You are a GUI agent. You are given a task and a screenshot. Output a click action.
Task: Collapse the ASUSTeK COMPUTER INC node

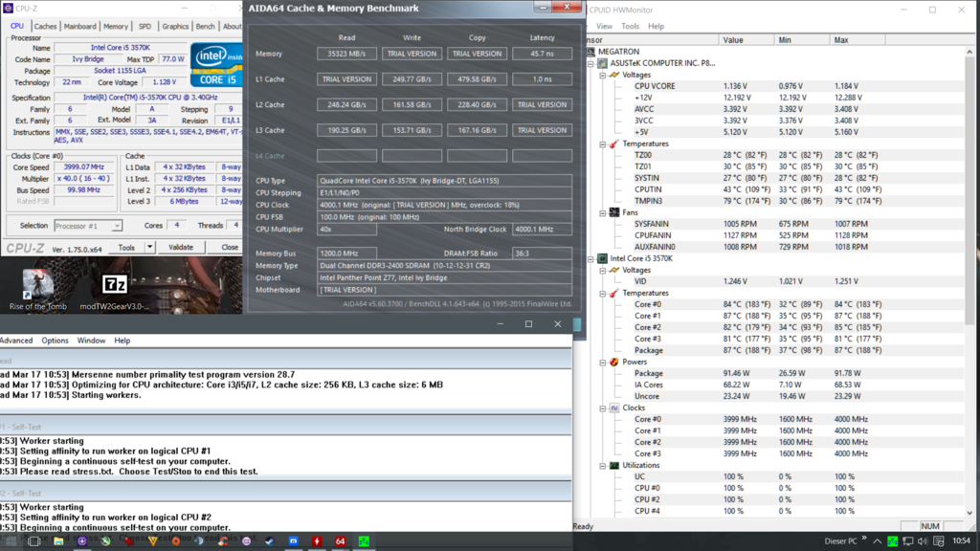(x=590, y=63)
